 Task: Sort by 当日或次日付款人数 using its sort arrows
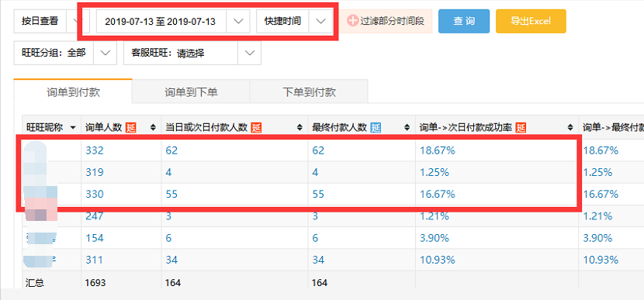pos(300,128)
